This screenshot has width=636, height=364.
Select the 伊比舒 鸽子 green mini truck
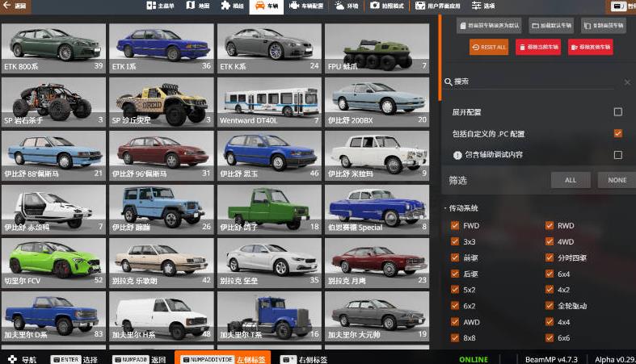point(269,209)
